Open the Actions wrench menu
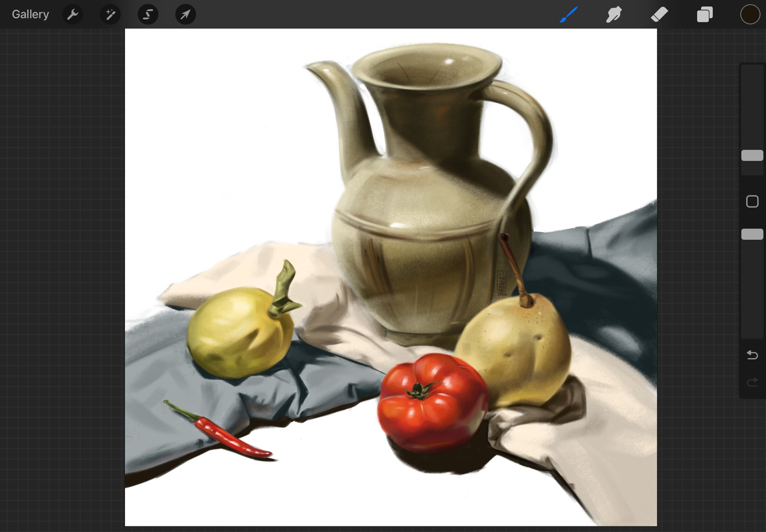Viewport: 766px width, 532px height. [x=72, y=15]
